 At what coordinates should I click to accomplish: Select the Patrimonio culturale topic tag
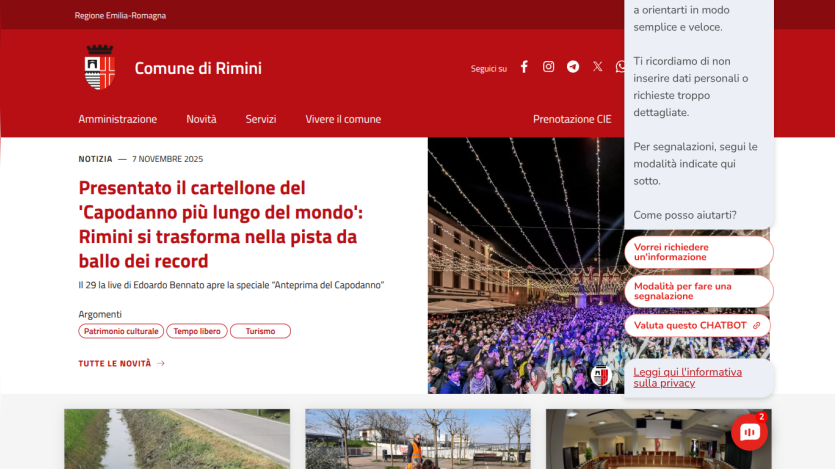[x=121, y=331]
